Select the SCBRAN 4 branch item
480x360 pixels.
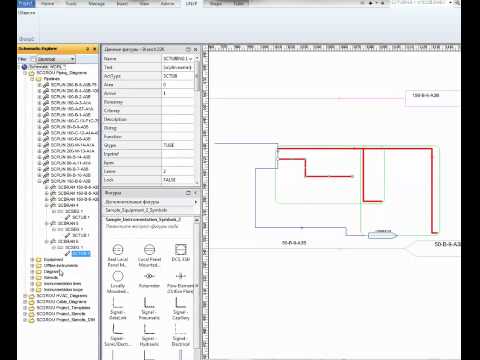68,205
